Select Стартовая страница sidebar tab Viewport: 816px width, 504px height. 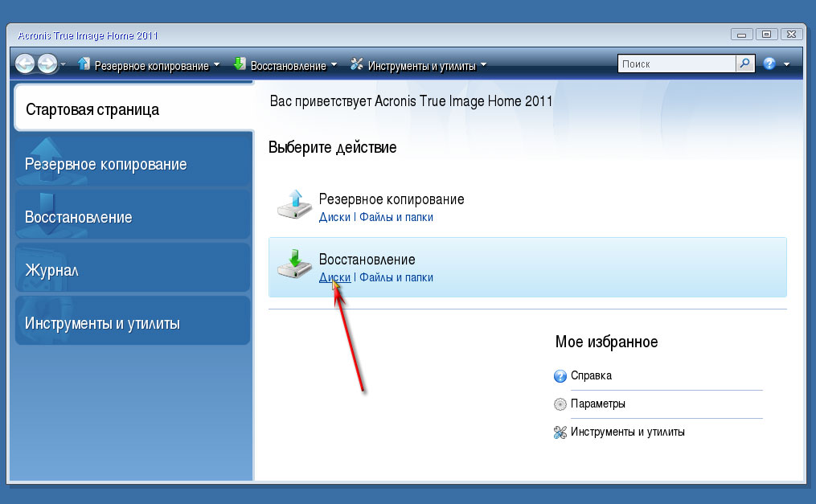pos(133,108)
